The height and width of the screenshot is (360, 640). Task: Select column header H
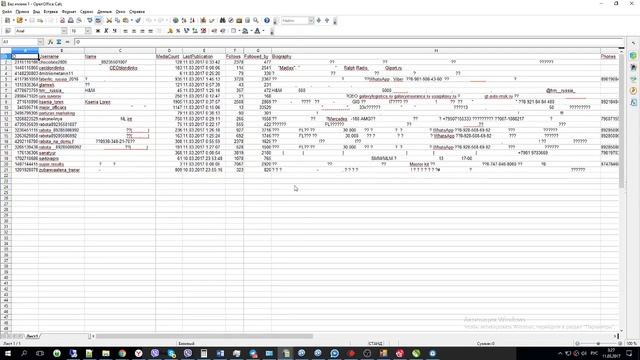[x=436, y=51]
